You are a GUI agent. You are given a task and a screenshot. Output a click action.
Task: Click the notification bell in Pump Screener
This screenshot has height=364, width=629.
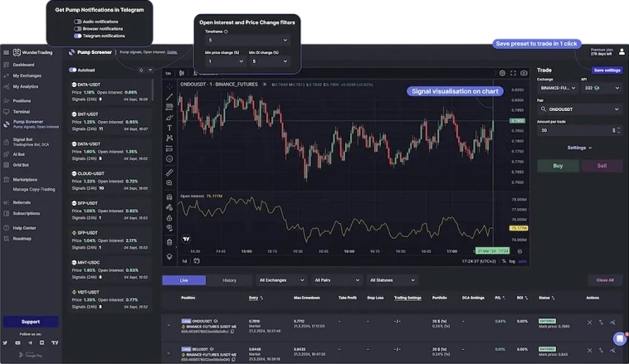(139, 70)
